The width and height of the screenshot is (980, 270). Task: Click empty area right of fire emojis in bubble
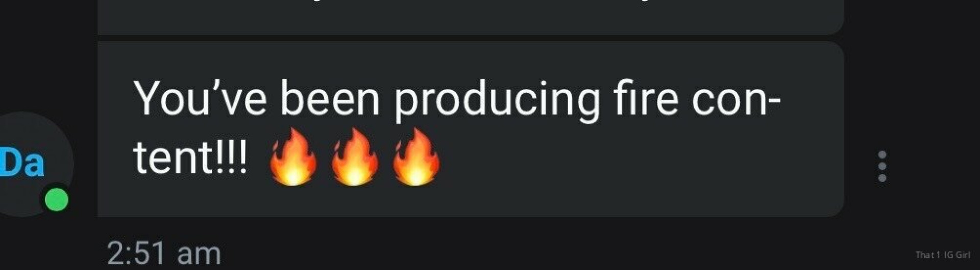click(x=638, y=159)
